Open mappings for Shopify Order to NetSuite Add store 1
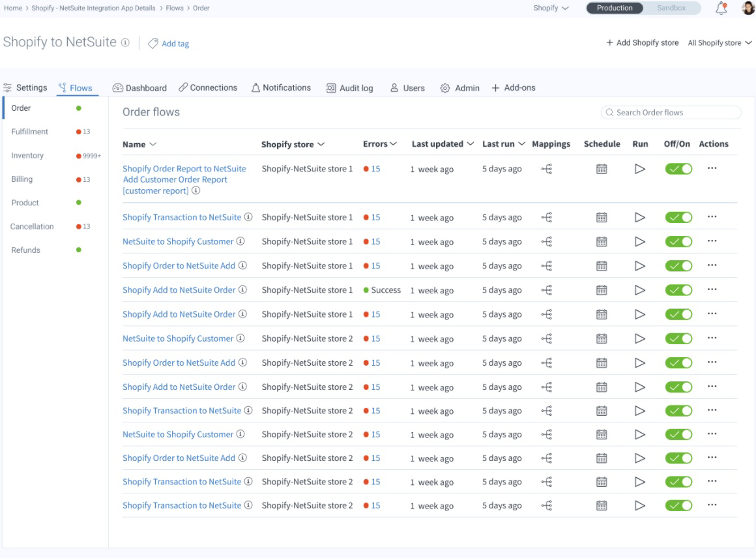 pos(547,266)
